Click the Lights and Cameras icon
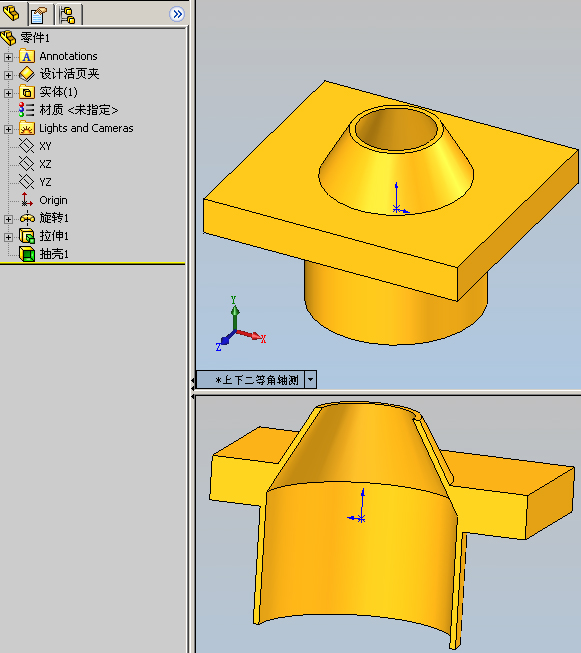 [27, 128]
